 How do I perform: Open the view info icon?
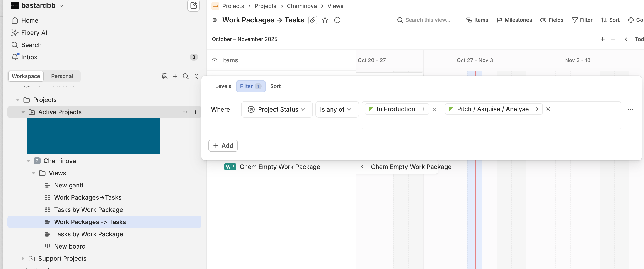[x=337, y=20]
